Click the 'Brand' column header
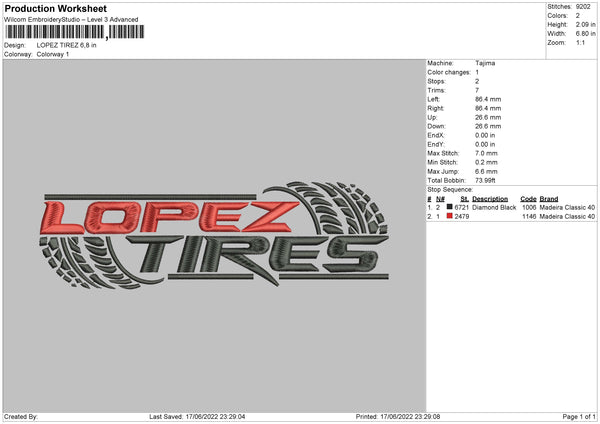 click(549, 199)
